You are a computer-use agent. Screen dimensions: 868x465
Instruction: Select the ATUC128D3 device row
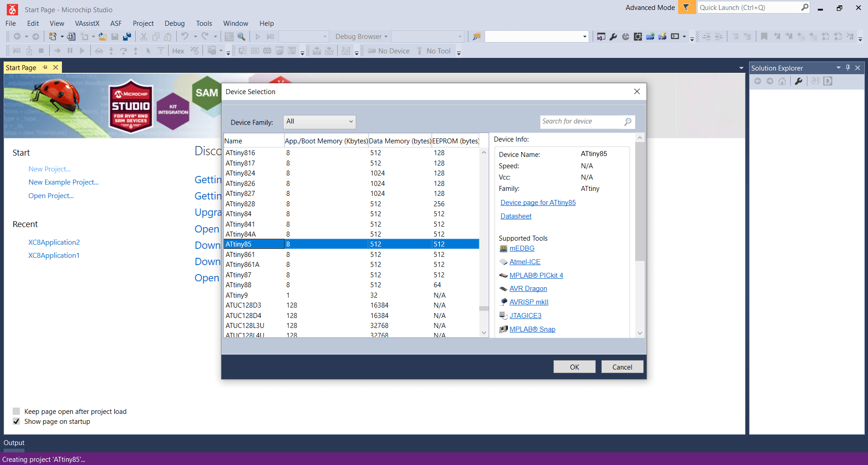(x=352, y=305)
